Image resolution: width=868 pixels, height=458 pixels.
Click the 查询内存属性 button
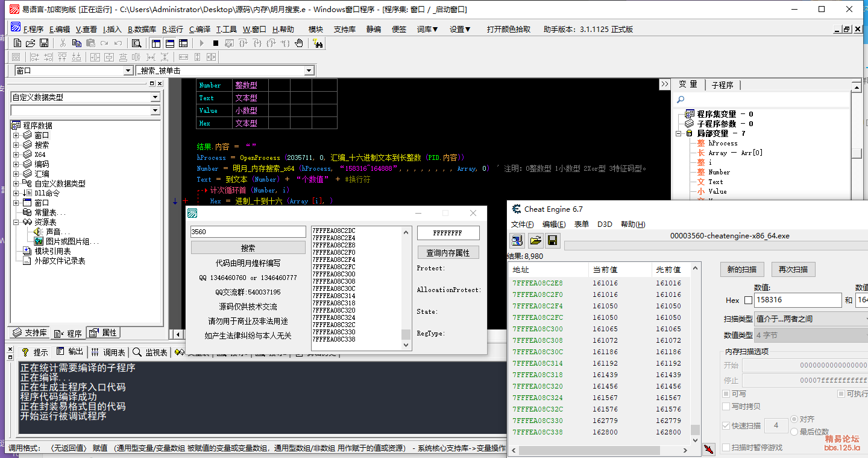tap(448, 253)
